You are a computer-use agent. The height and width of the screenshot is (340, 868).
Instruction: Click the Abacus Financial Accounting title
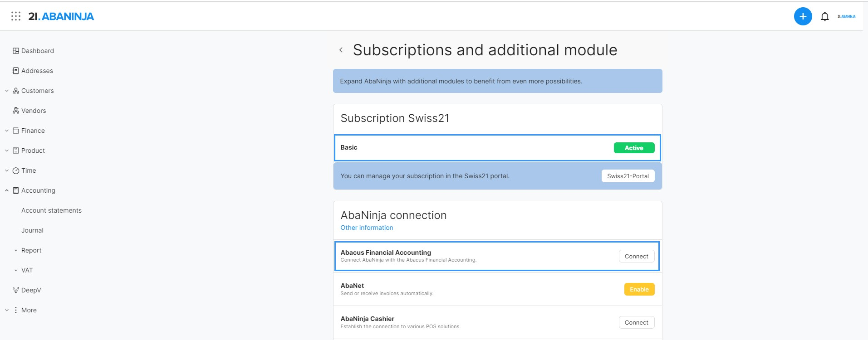tap(386, 253)
